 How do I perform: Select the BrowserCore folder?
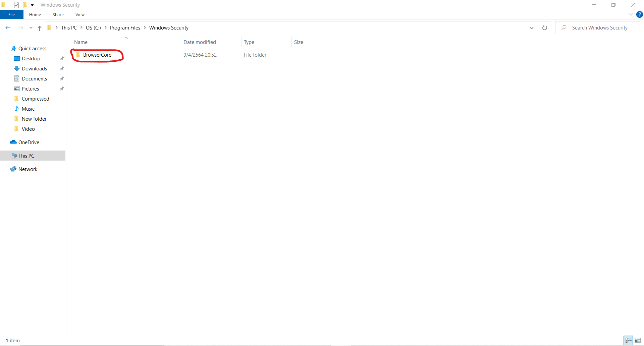pos(97,55)
